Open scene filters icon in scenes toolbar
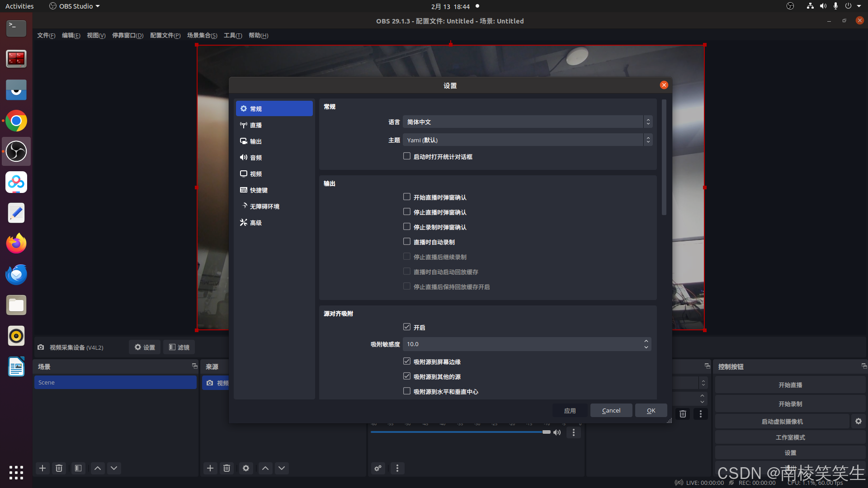 (x=78, y=468)
